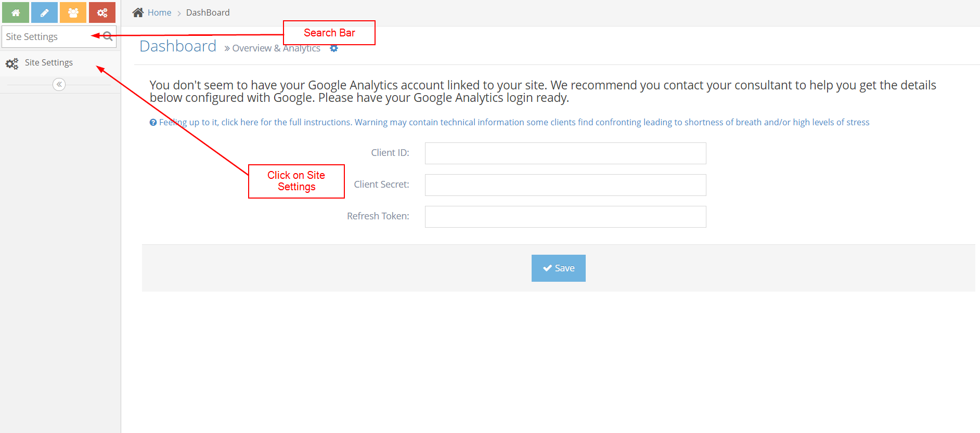Click the gear icon beside Overview & Analytics

[x=334, y=48]
